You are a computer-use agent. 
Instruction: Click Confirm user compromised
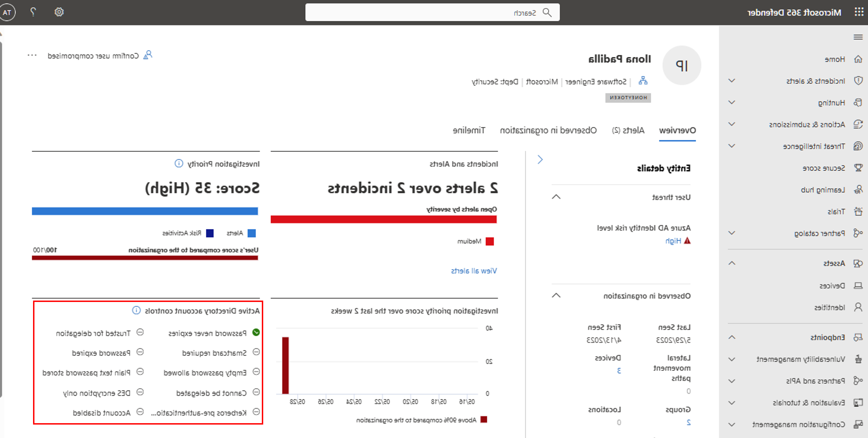(x=100, y=56)
